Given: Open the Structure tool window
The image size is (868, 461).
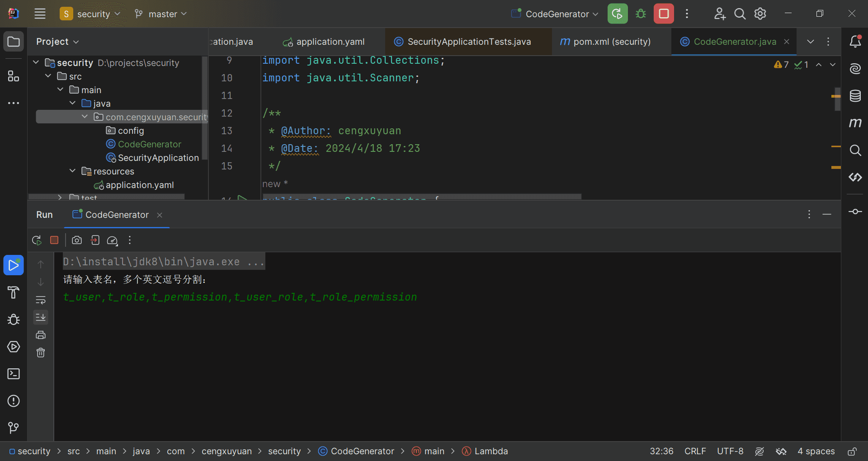Looking at the screenshot, I should pos(14,76).
